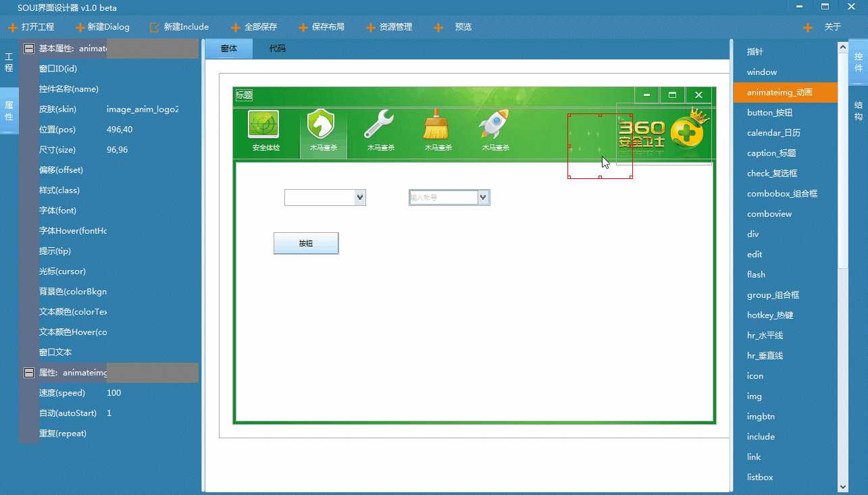
Task: Select the group_组合框 control
Action: tap(785, 295)
